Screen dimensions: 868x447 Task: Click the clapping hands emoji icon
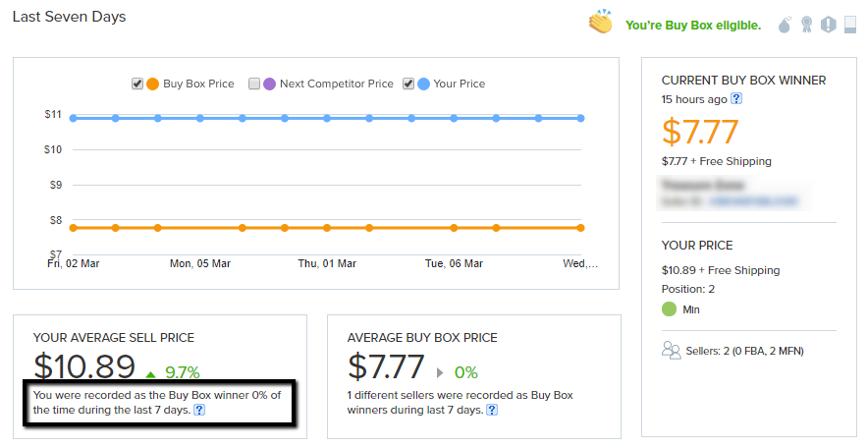[x=601, y=23]
